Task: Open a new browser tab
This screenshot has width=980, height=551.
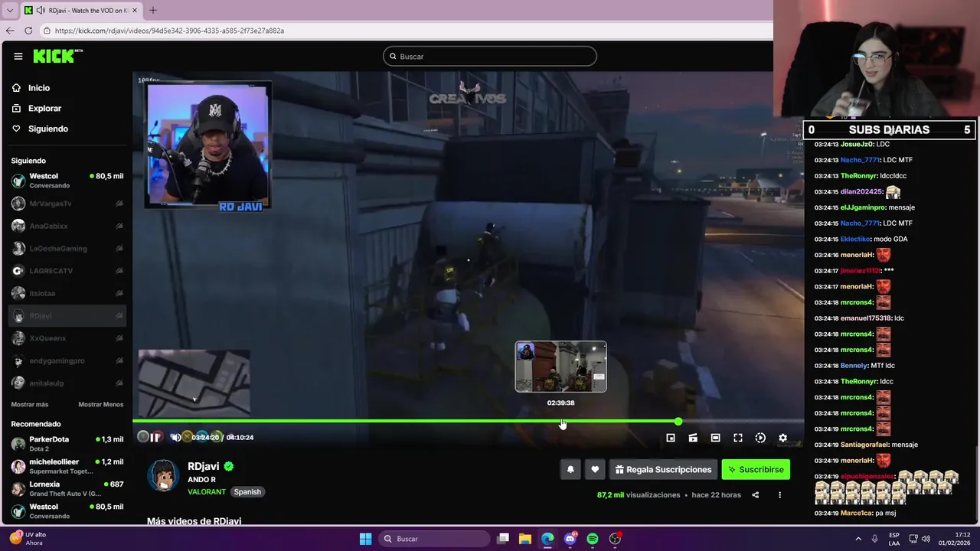Action: coord(152,11)
